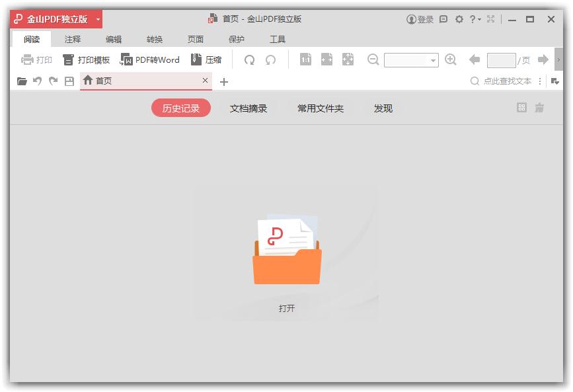Open the 常用文件夹 section
The width and height of the screenshot is (573, 392).
[x=321, y=108]
